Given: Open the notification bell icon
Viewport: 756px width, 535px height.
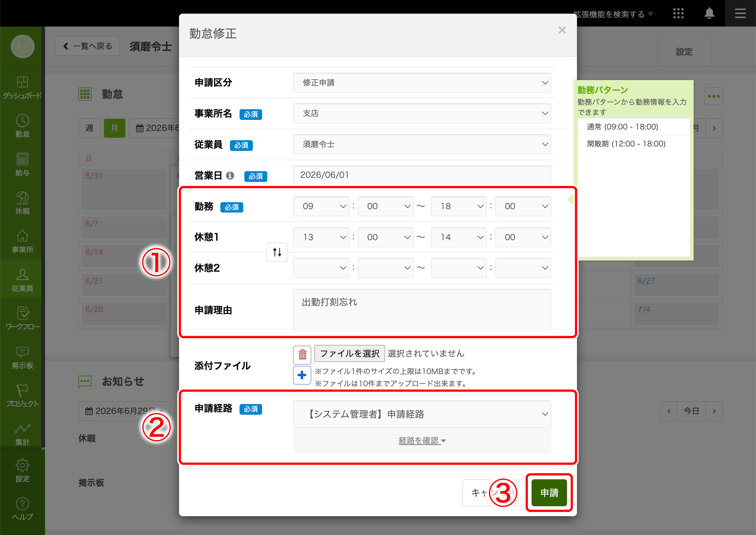Looking at the screenshot, I should point(709,13).
